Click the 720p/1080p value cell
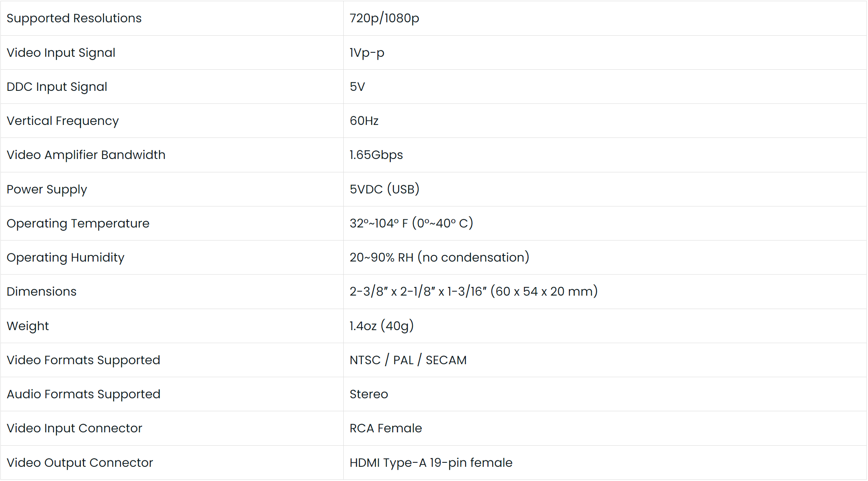 [x=384, y=18]
